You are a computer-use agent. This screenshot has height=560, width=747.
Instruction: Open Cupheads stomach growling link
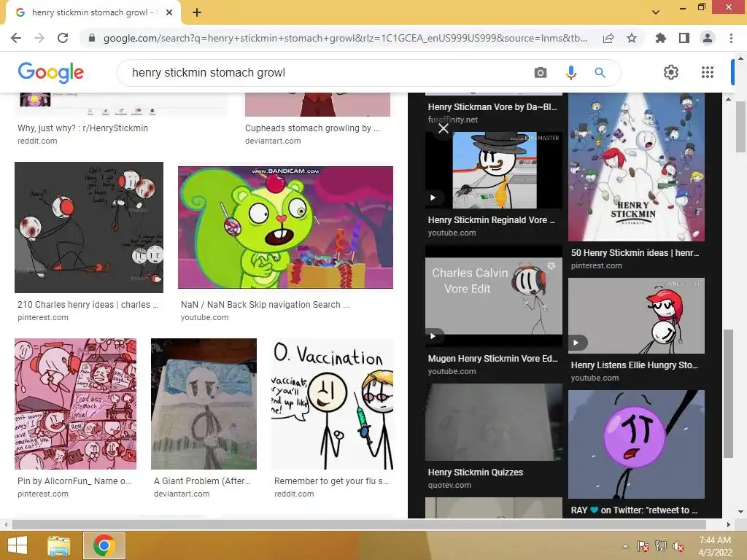pyautogui.click(x=312, y=128)
